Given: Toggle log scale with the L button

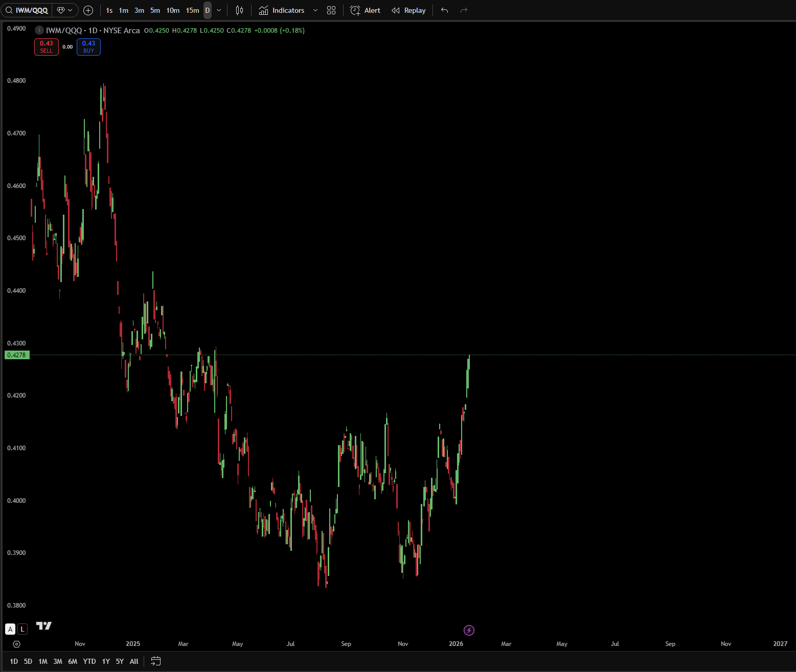Looking at the screenshot, I should pos(22,629).
